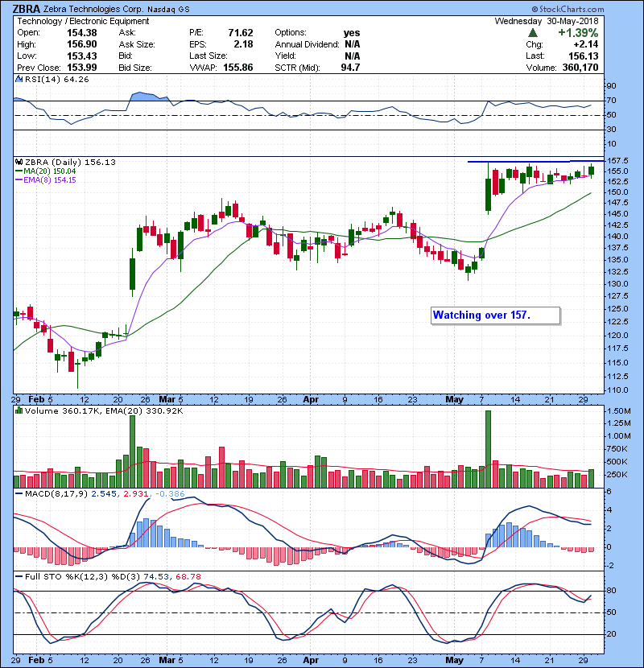The image size is (644, 668).
Task: Click the green up-triangle change icon
Action: point(532,33)
